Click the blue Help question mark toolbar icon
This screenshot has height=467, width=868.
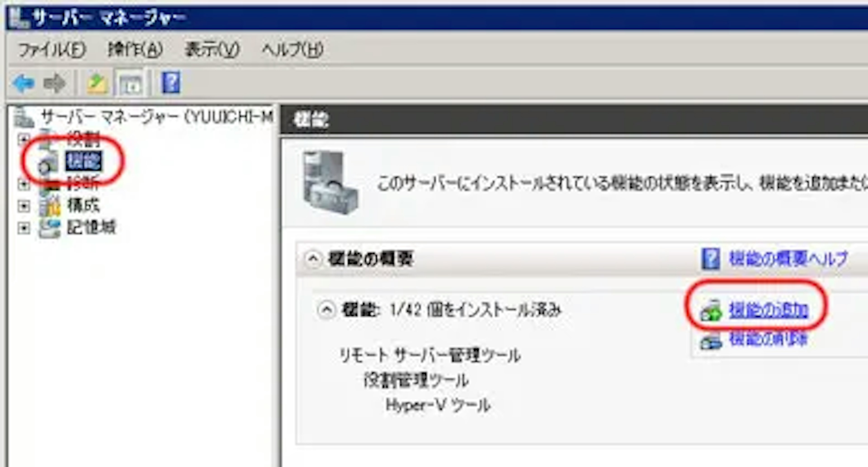[171, 83]
